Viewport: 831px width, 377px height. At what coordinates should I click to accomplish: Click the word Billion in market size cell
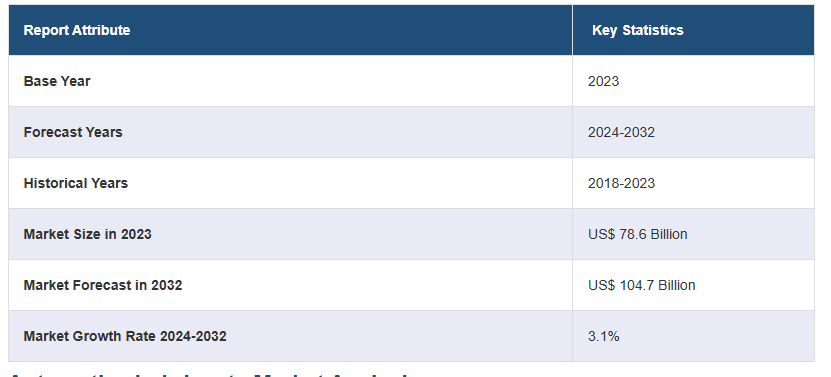click(x=669, y=234)
